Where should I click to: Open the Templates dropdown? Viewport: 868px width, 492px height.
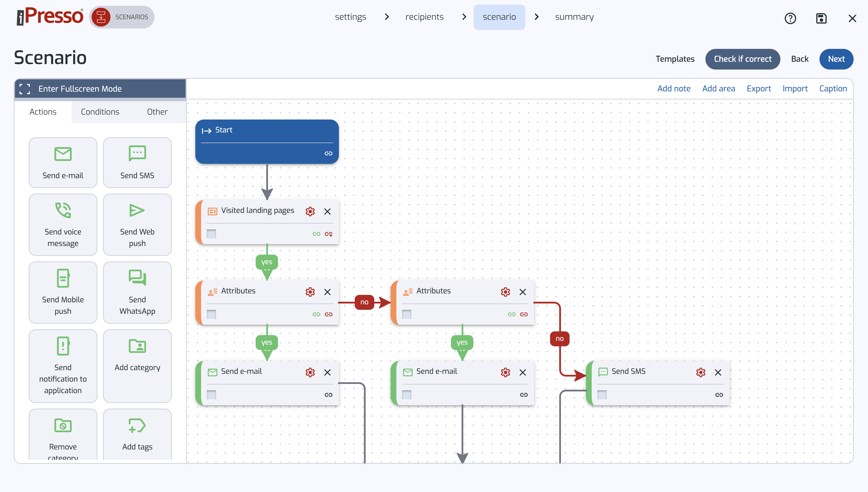[675, 59]
